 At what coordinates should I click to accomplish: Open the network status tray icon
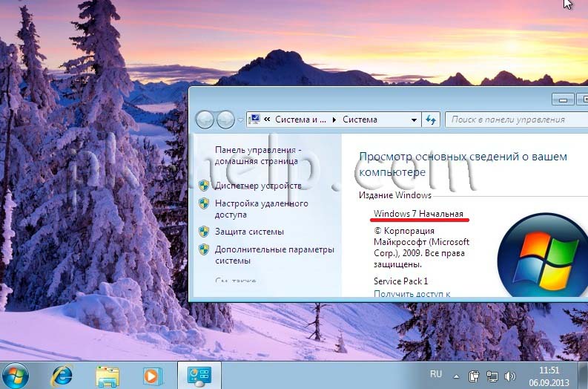(492, 375)
